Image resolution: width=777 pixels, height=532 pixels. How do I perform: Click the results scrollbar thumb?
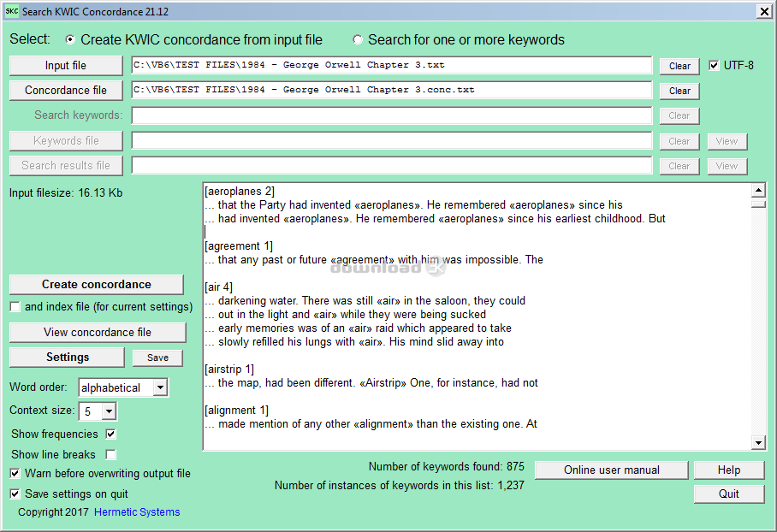point(758,204)
